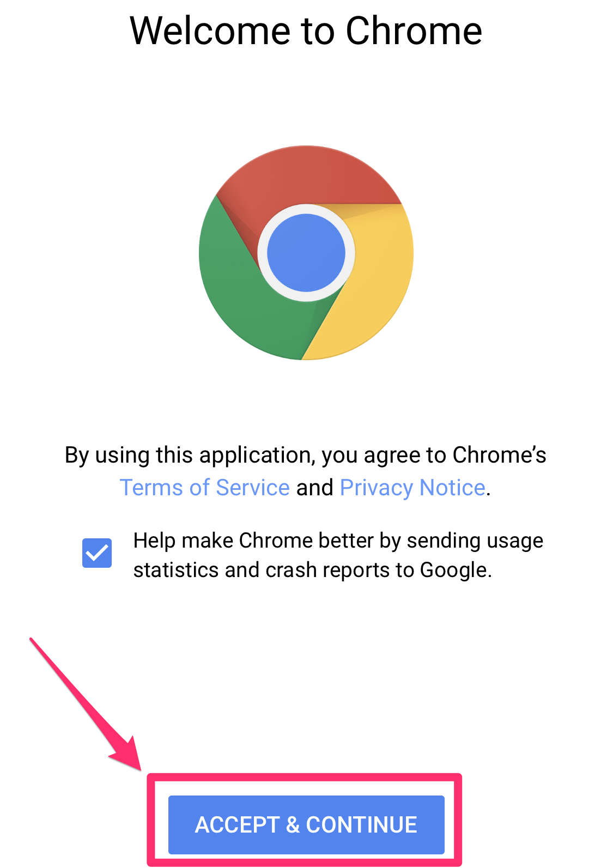Uncheck the usage statistics checkbox

(97, 553)
